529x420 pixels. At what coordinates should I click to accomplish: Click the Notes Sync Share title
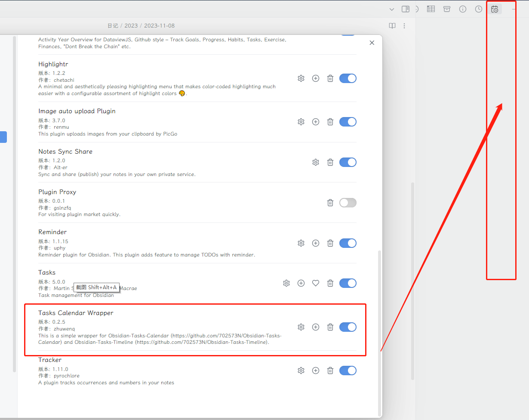coord(65,151)
